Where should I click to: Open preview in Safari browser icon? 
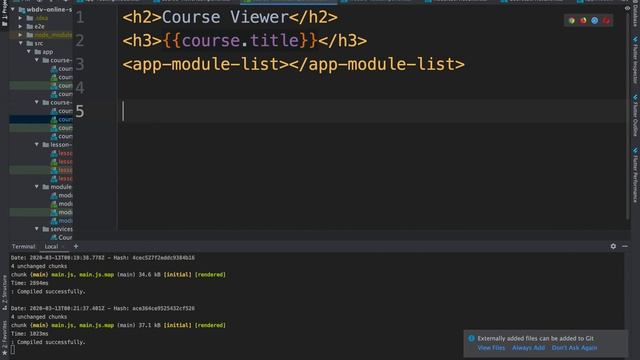click(x=595, y=20)
